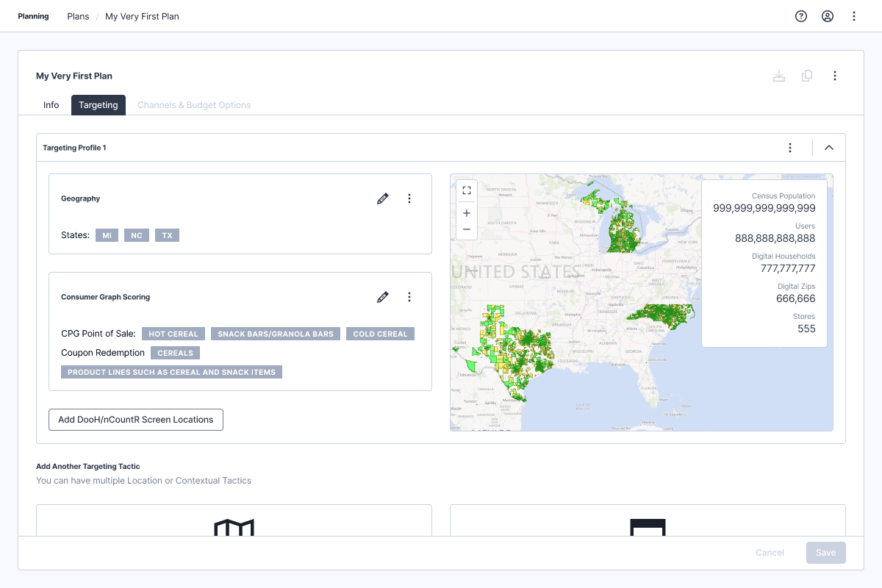Image resolution: width=882 pixels, height=588 pixels.
Task: Open My Very First Plan options menu
Action: [x=835, y=76]
